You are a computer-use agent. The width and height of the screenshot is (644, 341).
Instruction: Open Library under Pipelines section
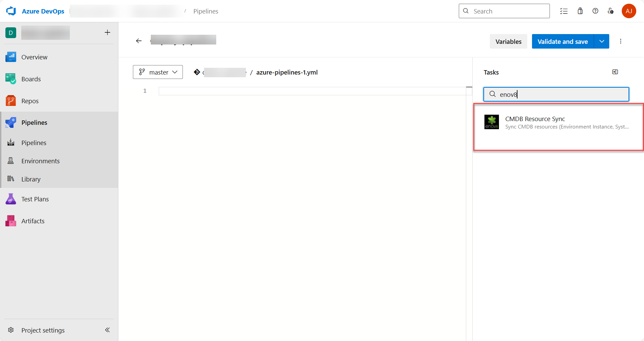click(x=30, y=179)
